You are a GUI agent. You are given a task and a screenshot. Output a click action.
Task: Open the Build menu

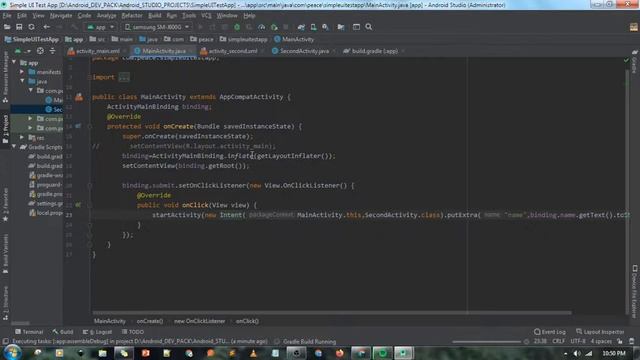click(x=155, y=16)
